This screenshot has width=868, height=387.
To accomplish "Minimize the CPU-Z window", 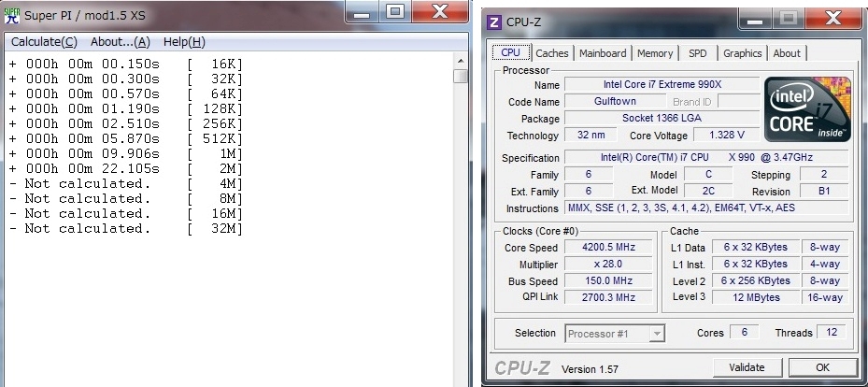I will pos(755,20).
